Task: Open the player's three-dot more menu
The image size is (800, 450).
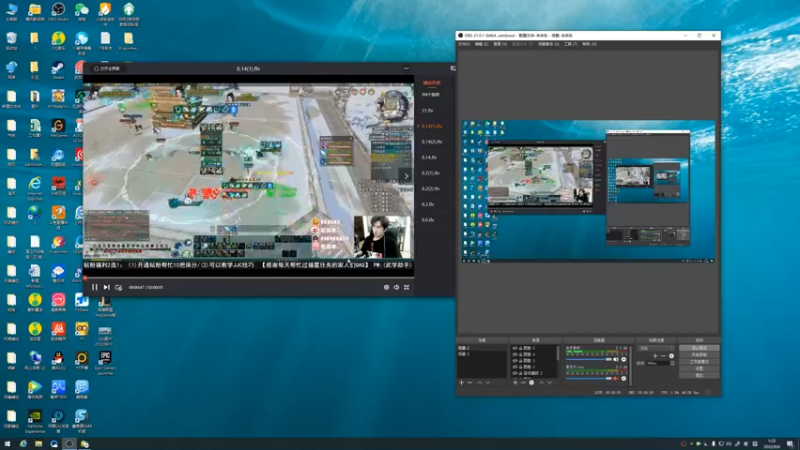Action: pyautogui.click(x=406, y=68)
